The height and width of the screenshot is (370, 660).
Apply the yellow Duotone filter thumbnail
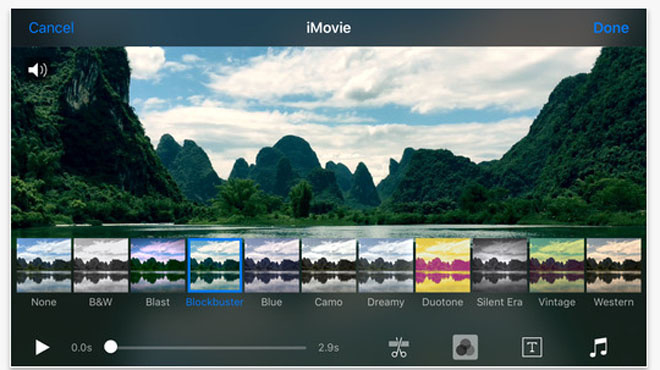443,265
